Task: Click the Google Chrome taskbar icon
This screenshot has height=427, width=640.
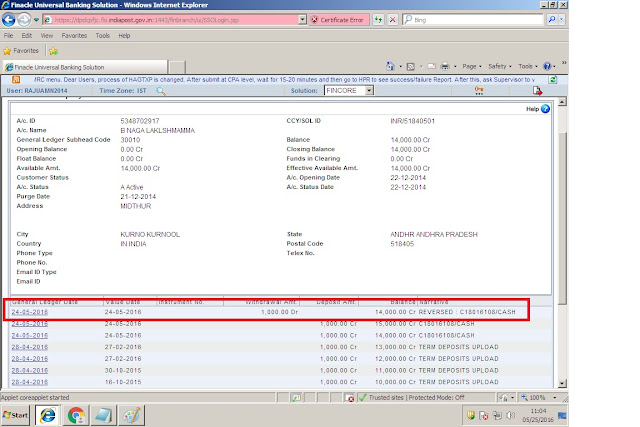Action: (x=76, y=416)
